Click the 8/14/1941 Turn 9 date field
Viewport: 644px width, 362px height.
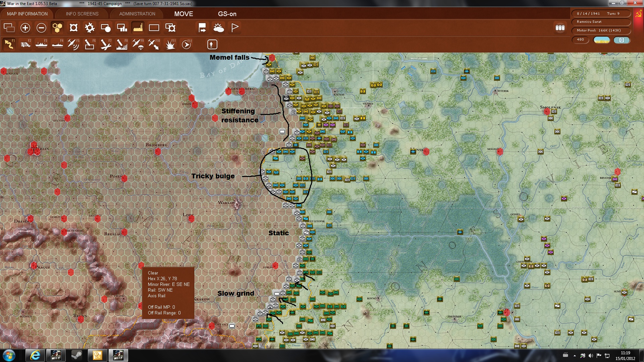pos(601,13)
